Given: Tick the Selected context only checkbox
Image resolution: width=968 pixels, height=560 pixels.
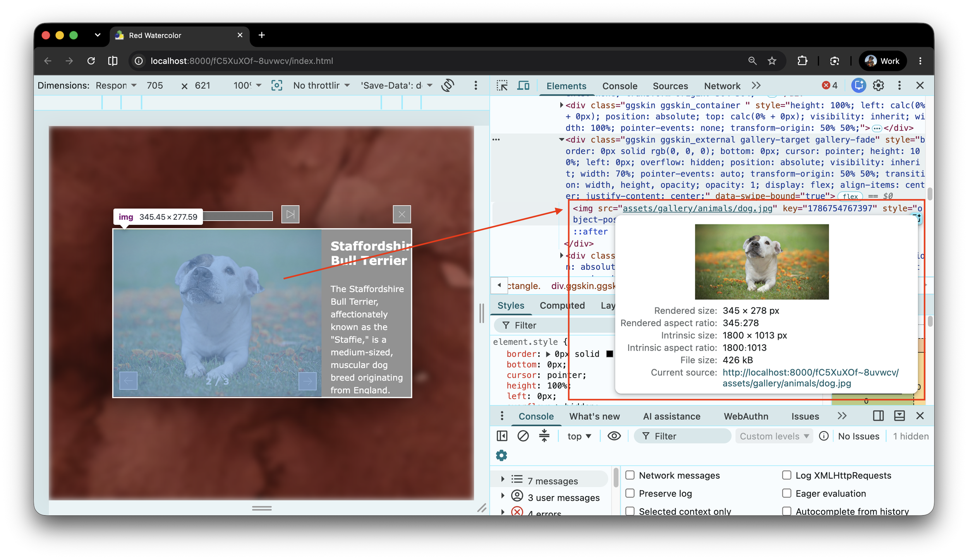Looking at the screenshot, I should point(630,511).
